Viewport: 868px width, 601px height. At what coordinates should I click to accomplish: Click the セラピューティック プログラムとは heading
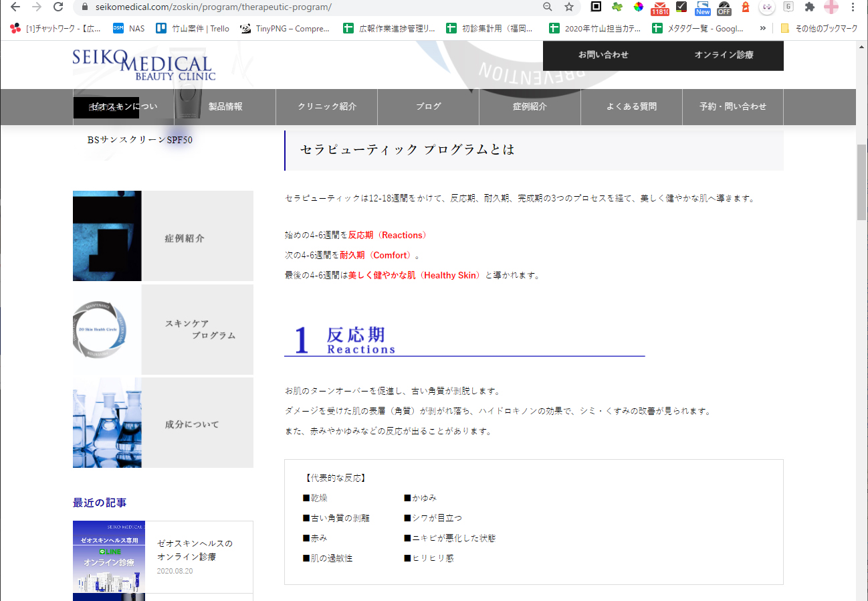point(407,149)
